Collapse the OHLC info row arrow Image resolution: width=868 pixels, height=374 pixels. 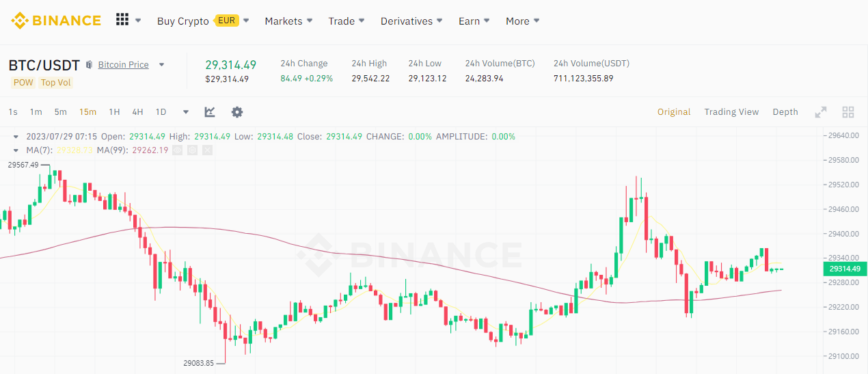point(16,137)
